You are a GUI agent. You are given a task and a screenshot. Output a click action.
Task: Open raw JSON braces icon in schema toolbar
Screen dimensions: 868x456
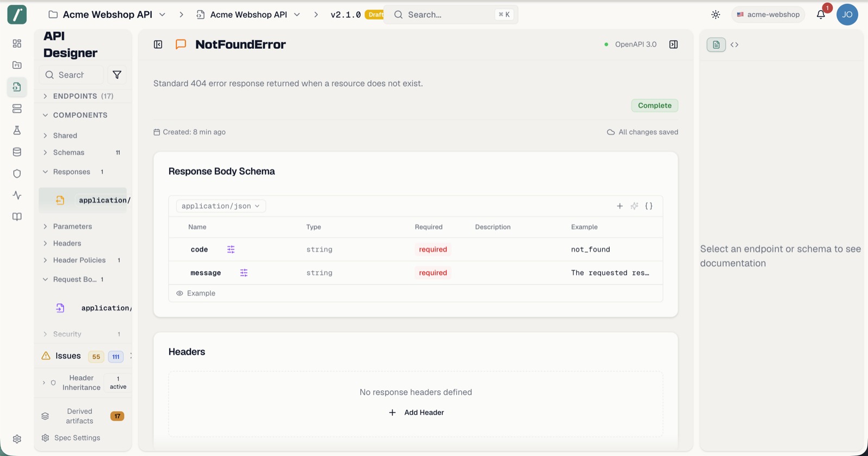[x=649, y=206]
